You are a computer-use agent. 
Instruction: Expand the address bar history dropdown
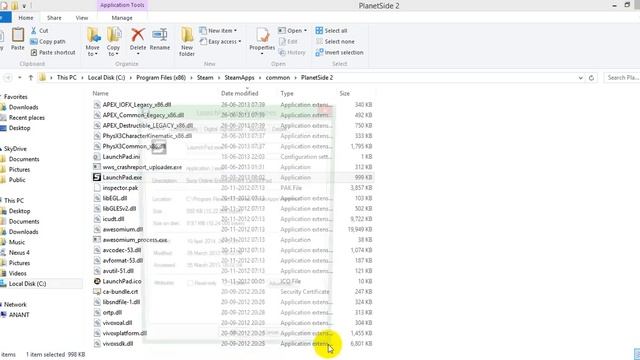coord(580,78)
